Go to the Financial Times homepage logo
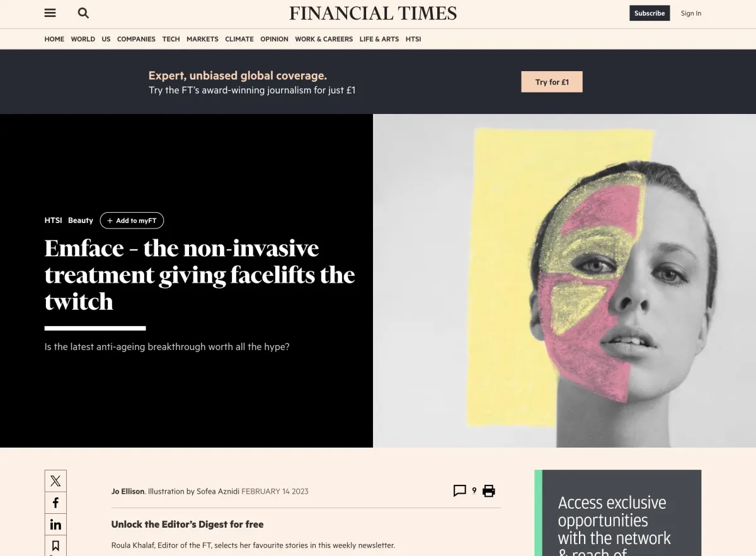This screenshot has height=556, width=756. (373, 13)
